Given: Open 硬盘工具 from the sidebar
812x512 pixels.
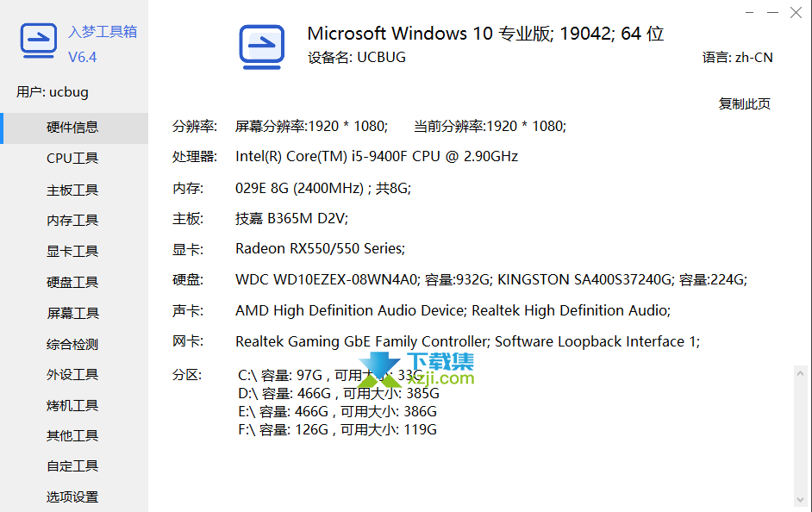Looking at the screenshot, I should click(x=74, y=282).
